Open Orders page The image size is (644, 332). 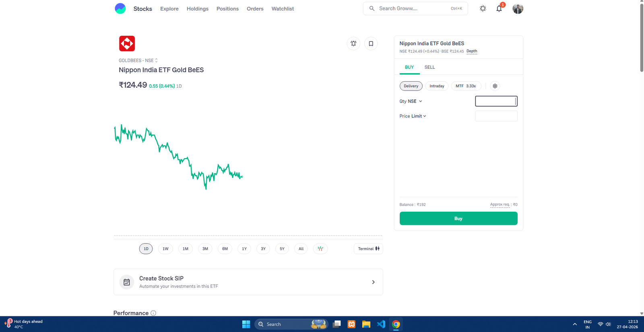[255, 8]
